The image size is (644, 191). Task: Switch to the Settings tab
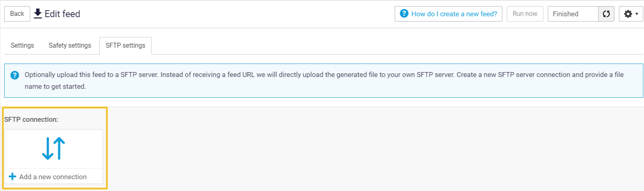tap(22, 45)
